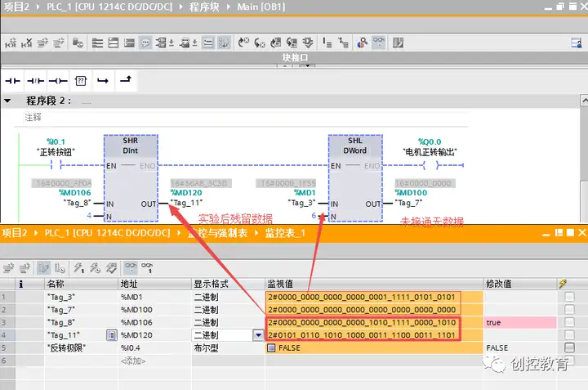Click the monitor all glasses icon in watch table

131,268
